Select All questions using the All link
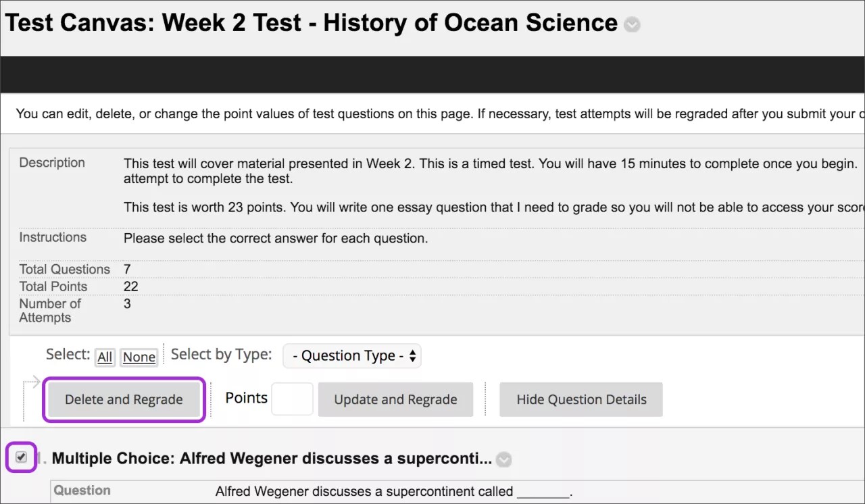865x504 pixels. (105, 357)
